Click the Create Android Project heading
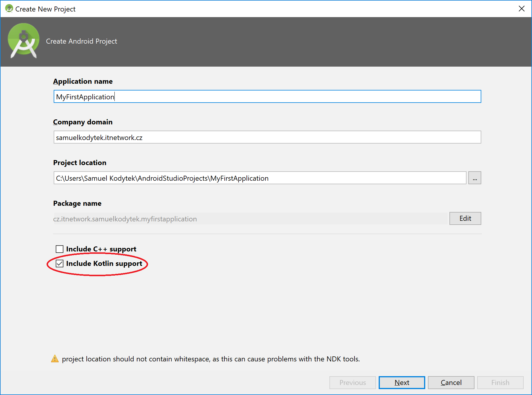The image size is (532, 395). click(x=81, y=41)
